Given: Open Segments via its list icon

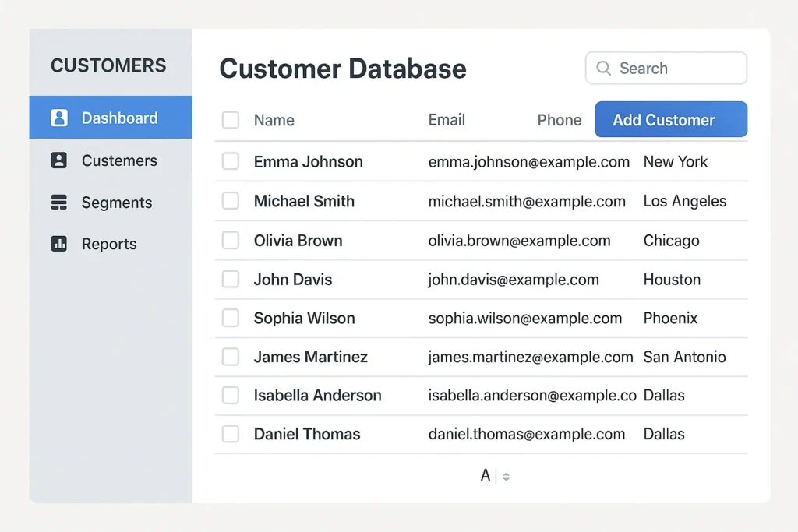Looking at the screenshot, I should tap(59, 202).
